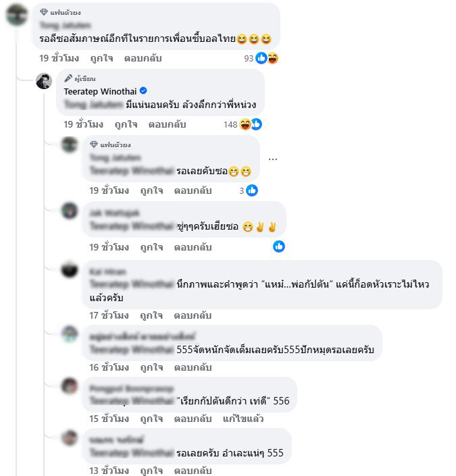Click the verified badge beside Teeratep Winothai

pos(143,90)
